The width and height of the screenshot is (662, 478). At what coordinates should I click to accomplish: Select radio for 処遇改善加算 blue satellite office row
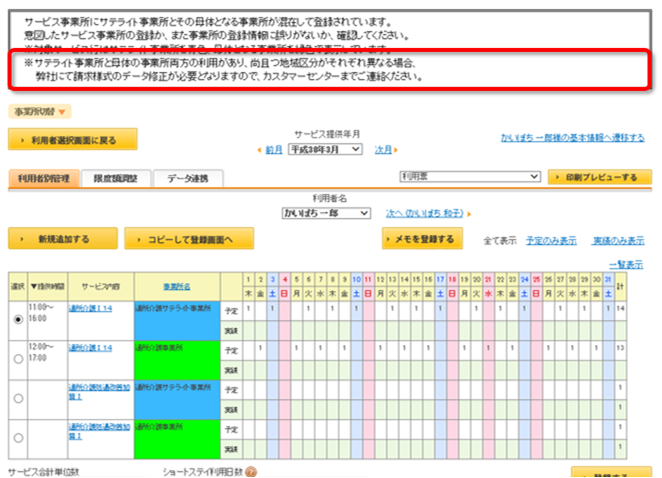pos(18,398)
